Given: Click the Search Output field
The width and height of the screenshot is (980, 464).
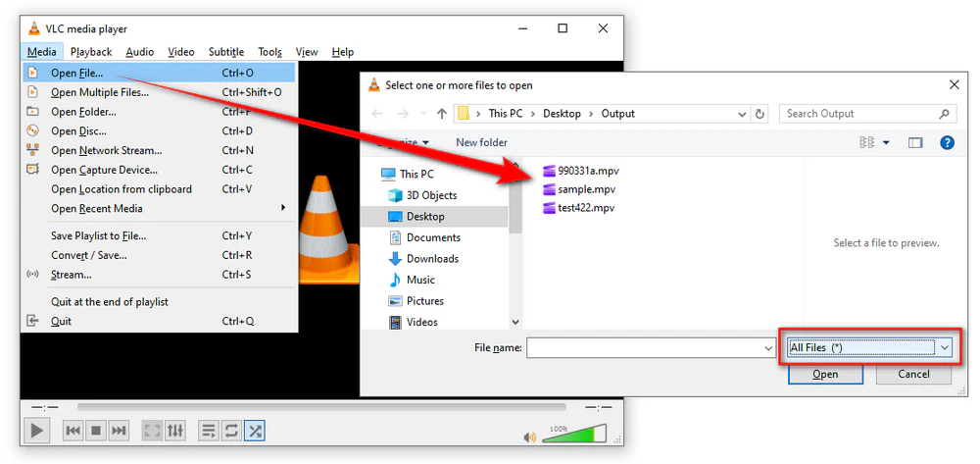Looking at the screenshot, I should click(x=867, y=114).
